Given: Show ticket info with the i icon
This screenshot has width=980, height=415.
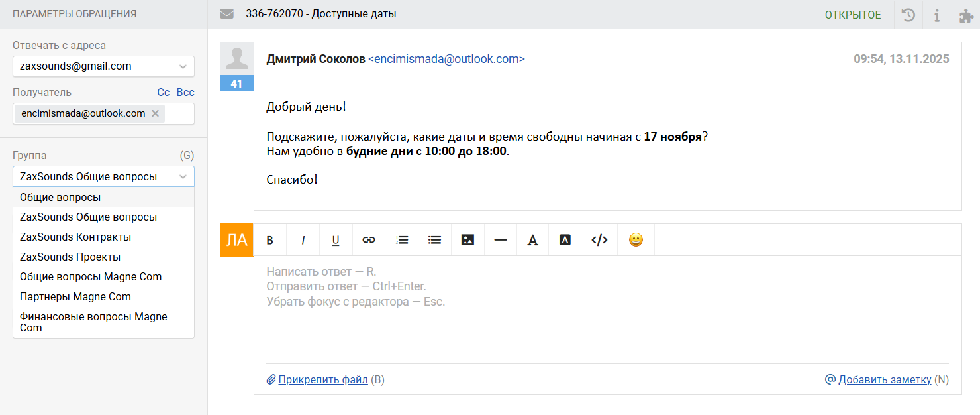Looking at the screenshot, I should [x=937, y=15].
